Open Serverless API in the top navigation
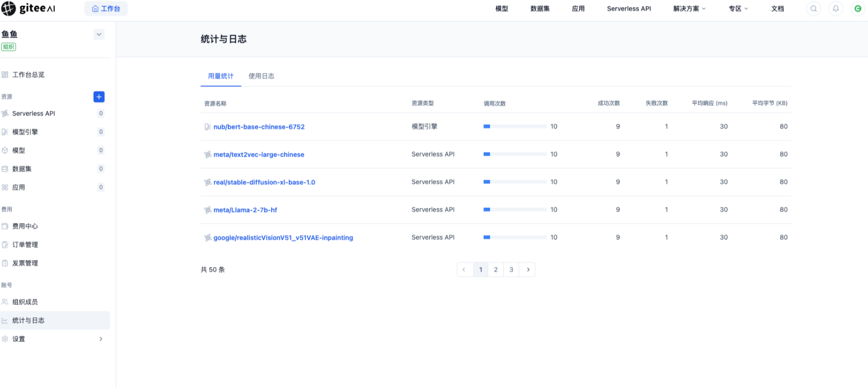868x388 pixels. tap(629, 8)
